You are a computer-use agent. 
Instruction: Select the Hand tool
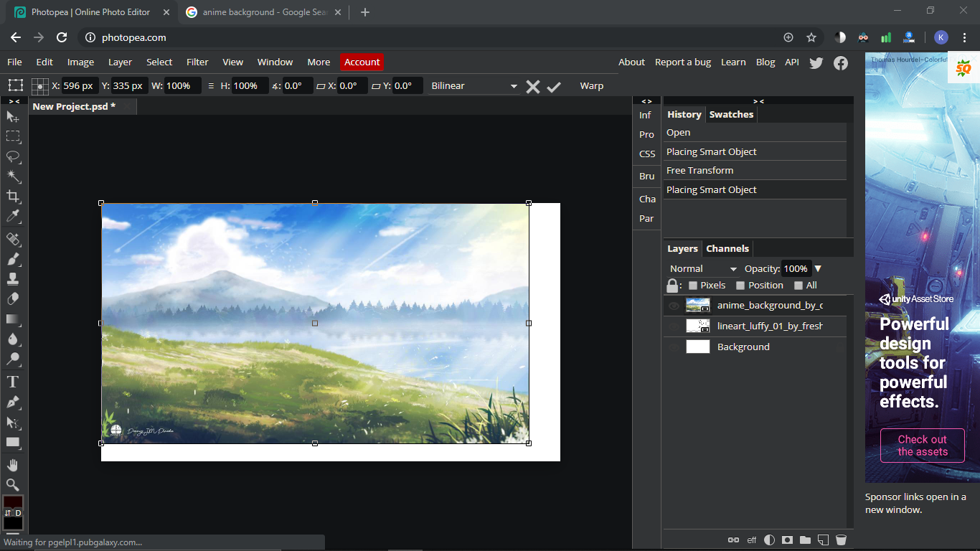click(13, 465)
